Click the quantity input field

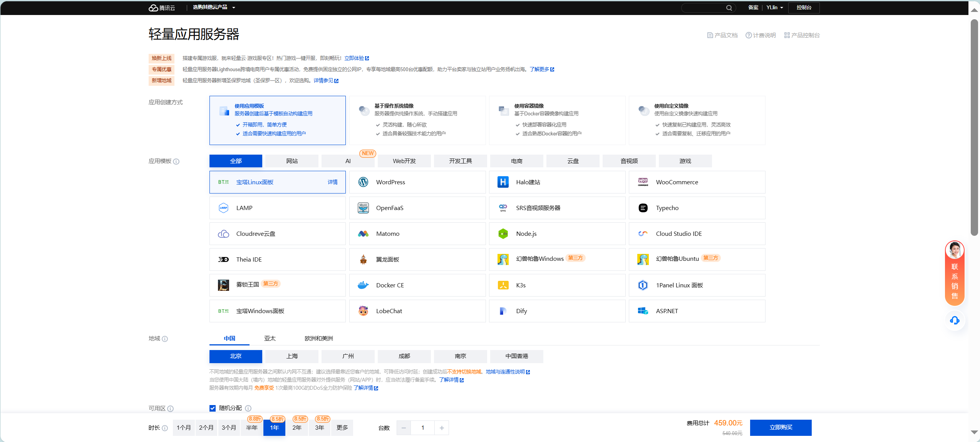(423, 428)
